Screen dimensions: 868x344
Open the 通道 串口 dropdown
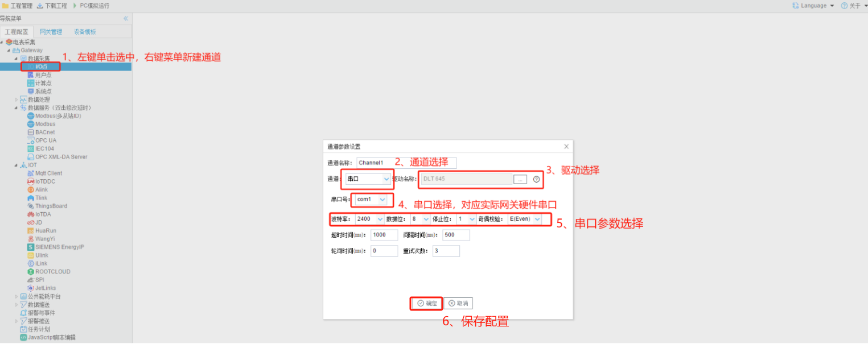tap(368, 179)
